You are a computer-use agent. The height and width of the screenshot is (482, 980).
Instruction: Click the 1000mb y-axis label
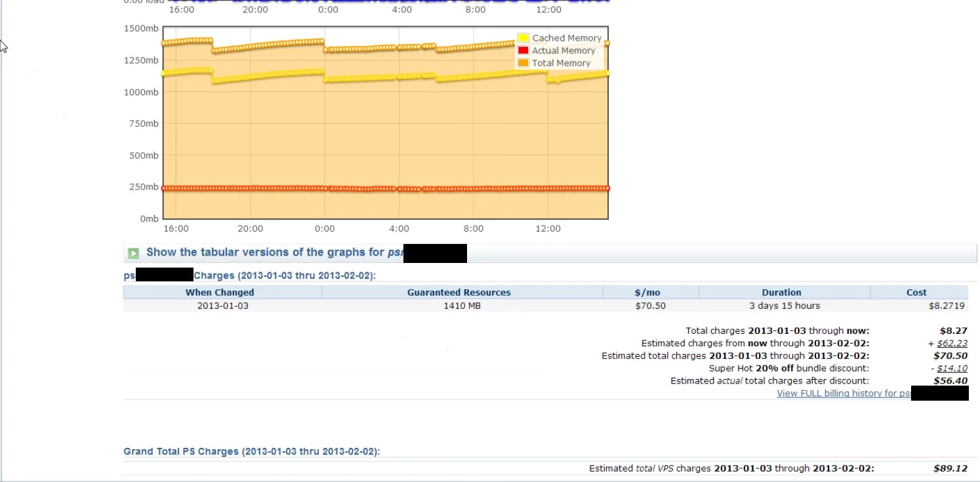click(141, 92)
